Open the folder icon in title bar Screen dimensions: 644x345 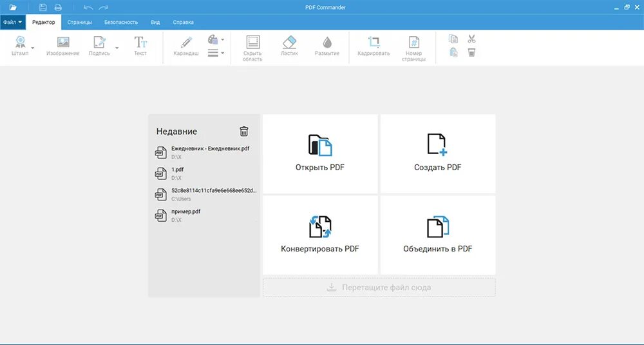click(13, 7)
